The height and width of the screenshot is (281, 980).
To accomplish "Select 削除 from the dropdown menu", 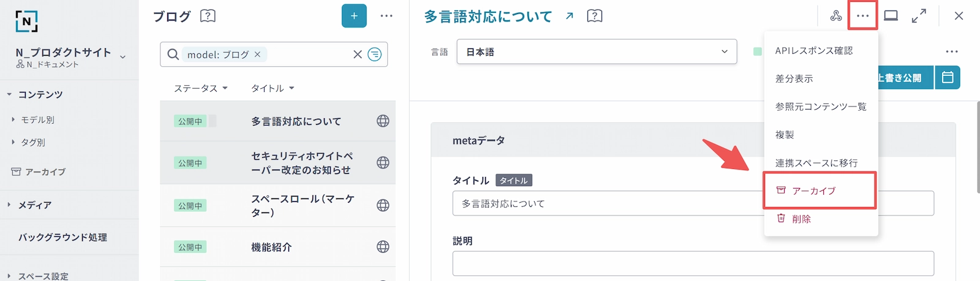I will (801, 219).
